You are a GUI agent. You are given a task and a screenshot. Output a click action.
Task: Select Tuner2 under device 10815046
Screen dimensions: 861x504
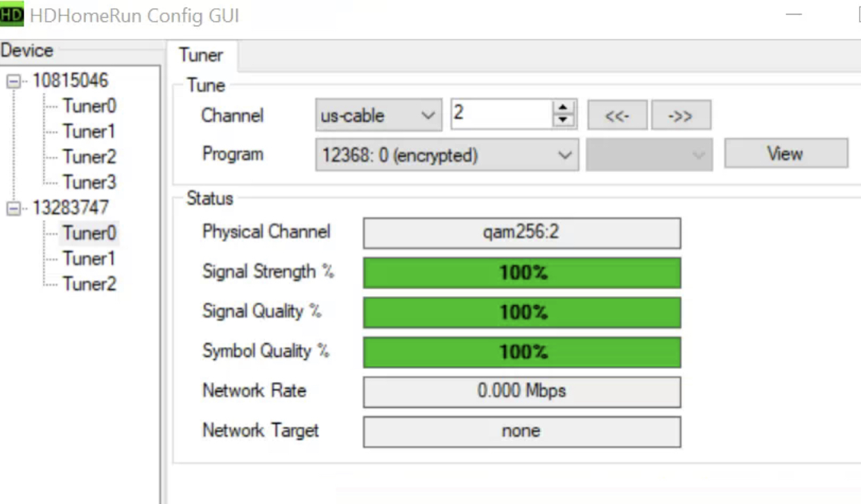coord(89,157)
